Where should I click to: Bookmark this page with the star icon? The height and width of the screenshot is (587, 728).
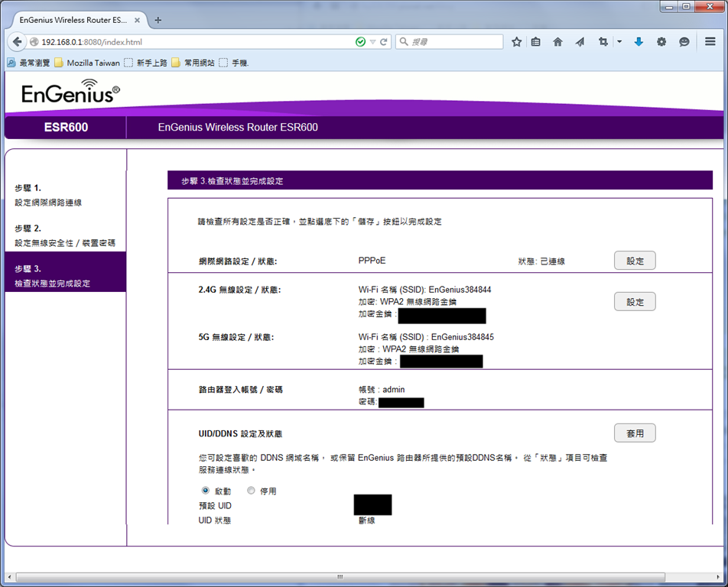[x=516, y=42]
